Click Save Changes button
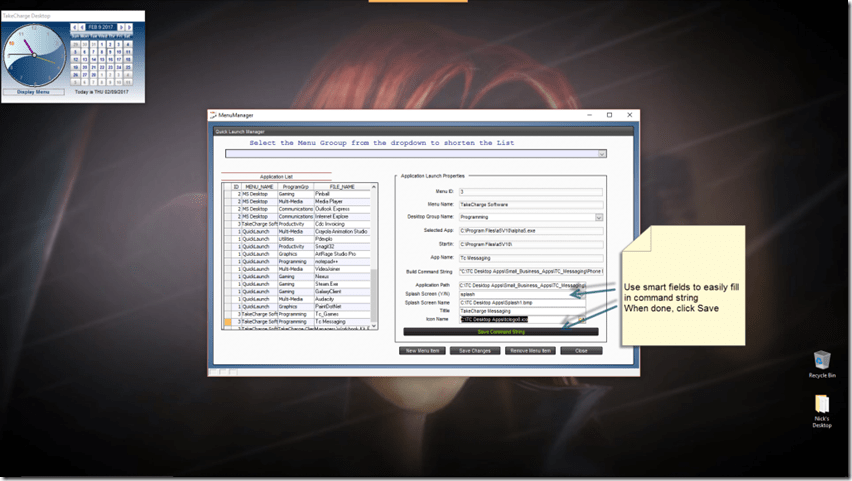The width and height of the screenshot is (852, 481). (x=474, y=351)
